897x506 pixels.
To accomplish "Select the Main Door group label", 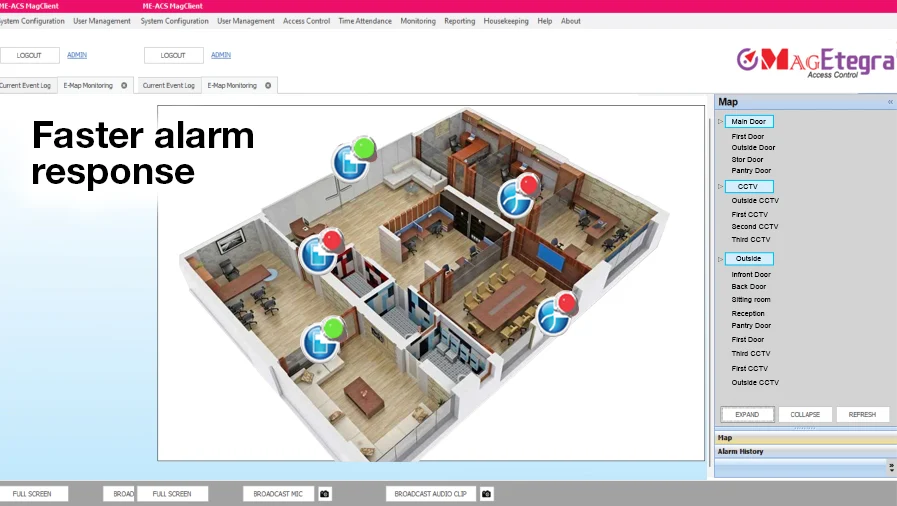I will (749, 121).
